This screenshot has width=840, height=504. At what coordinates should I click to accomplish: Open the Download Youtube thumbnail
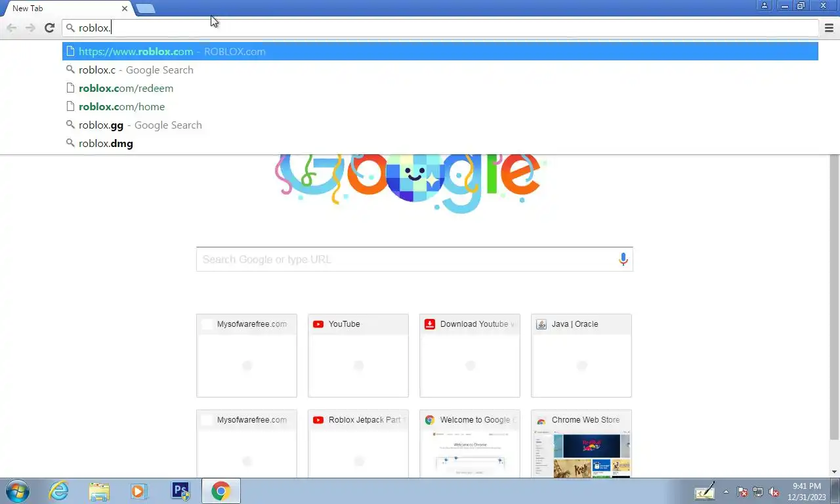pyautogui.click(x=470, y=356)
